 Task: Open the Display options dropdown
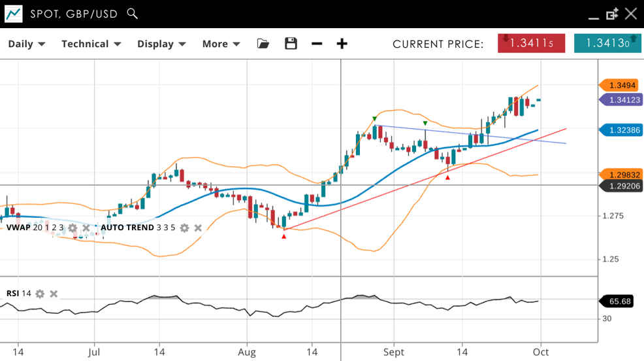tap(161, 44)
